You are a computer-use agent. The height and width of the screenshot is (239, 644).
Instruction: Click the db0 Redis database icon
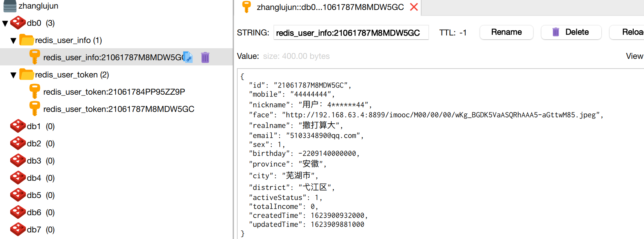point(18,23)
